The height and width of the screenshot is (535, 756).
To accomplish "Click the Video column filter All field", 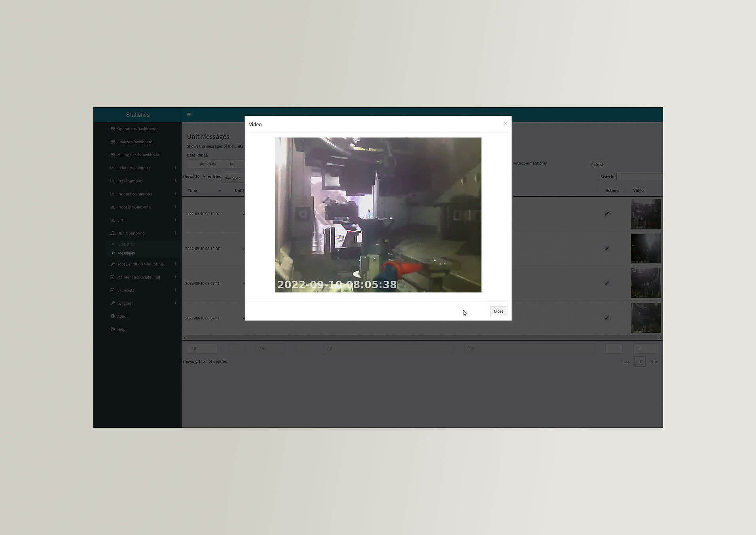I will click(x=645, y=349).
